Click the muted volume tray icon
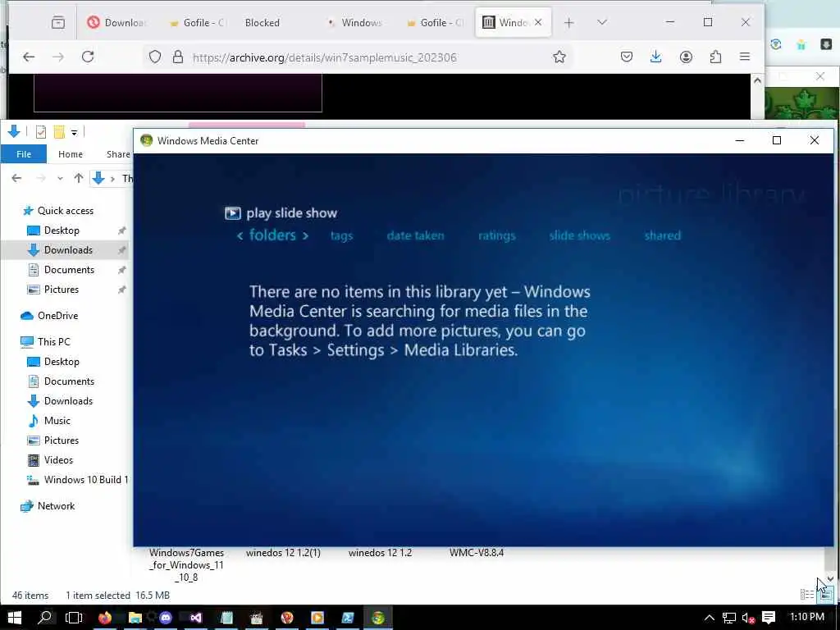This screenshot has width=840, height=630. (x=748, y=618)
